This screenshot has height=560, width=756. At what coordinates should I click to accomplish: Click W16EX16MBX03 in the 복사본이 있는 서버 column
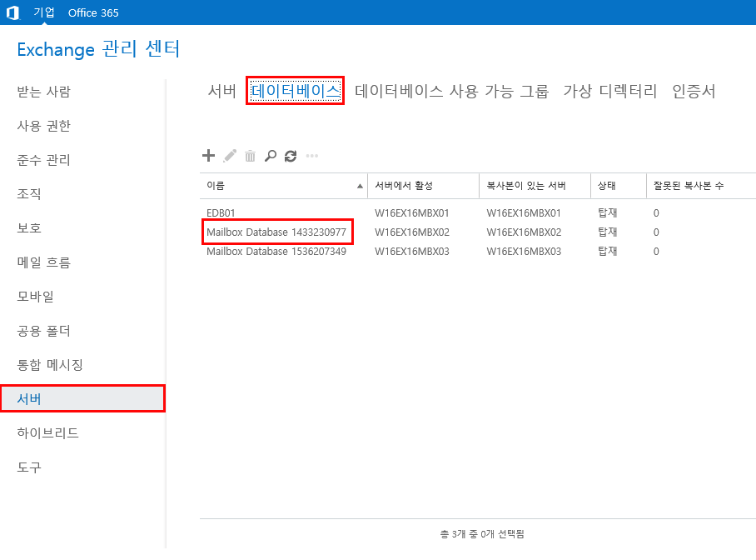[x=524, y=252]
